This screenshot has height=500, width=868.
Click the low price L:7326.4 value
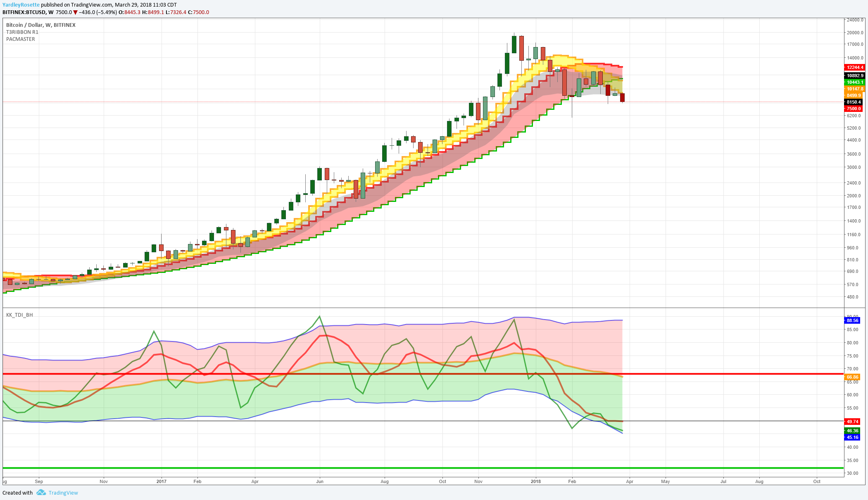coord(176,12)
